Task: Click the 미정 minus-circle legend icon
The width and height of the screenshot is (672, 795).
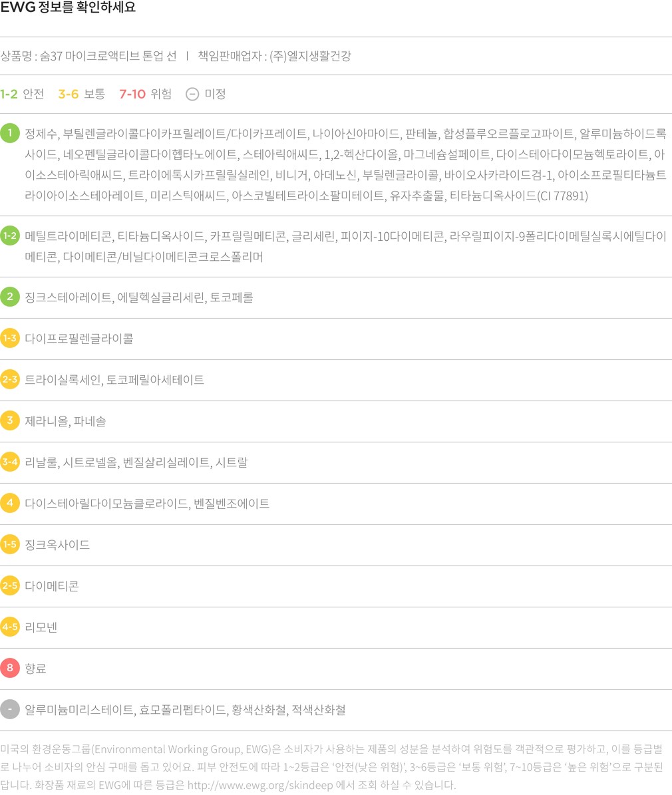Action: (192, 94)
